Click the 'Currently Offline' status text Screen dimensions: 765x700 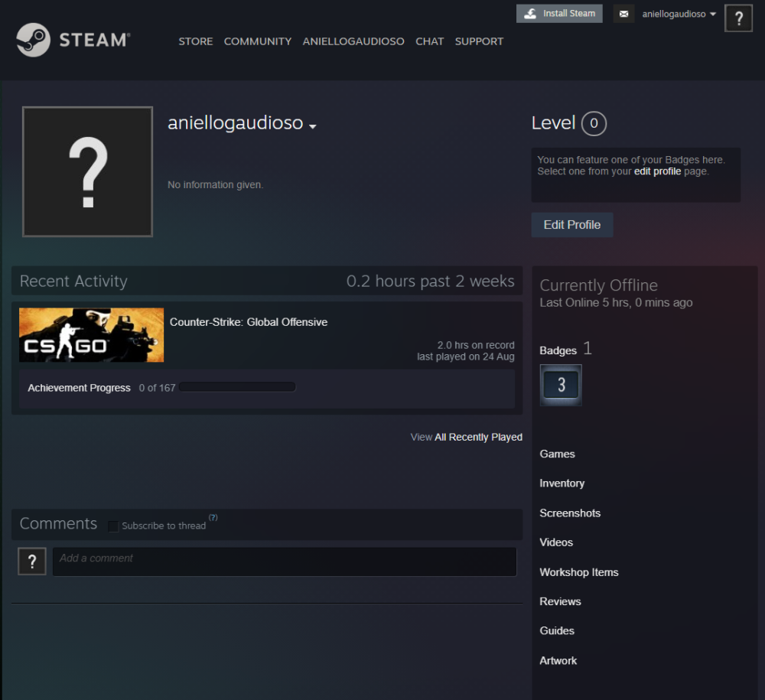point(599,285)
